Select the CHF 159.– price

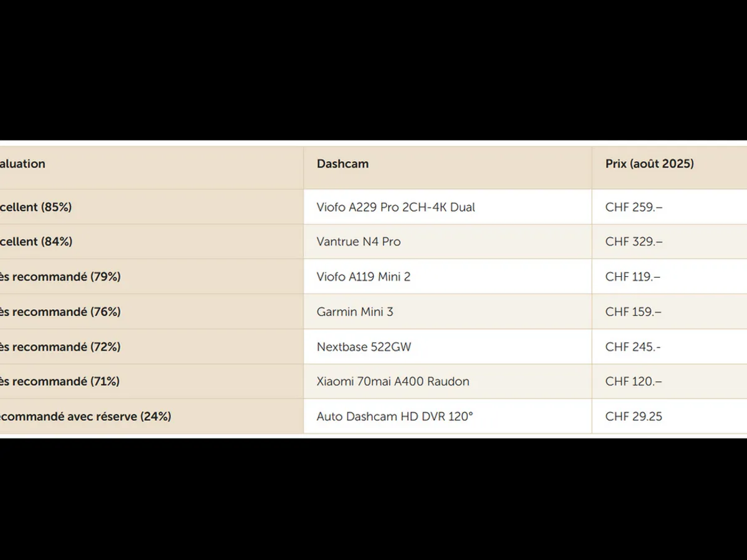point(633,312)
